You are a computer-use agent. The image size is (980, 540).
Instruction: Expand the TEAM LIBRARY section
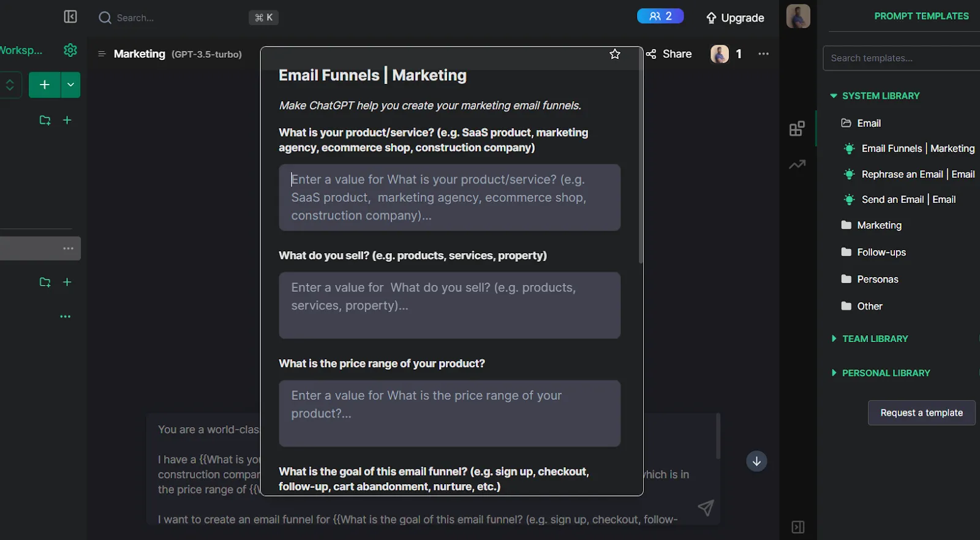[x=834, y=338]
